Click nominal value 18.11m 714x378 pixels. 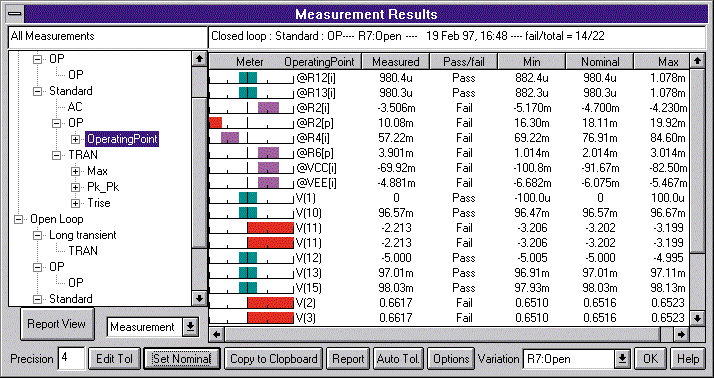pos(600,123)
